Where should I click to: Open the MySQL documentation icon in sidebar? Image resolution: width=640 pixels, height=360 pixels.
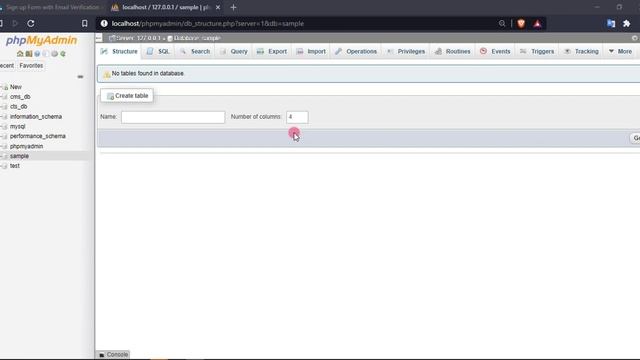46,53
